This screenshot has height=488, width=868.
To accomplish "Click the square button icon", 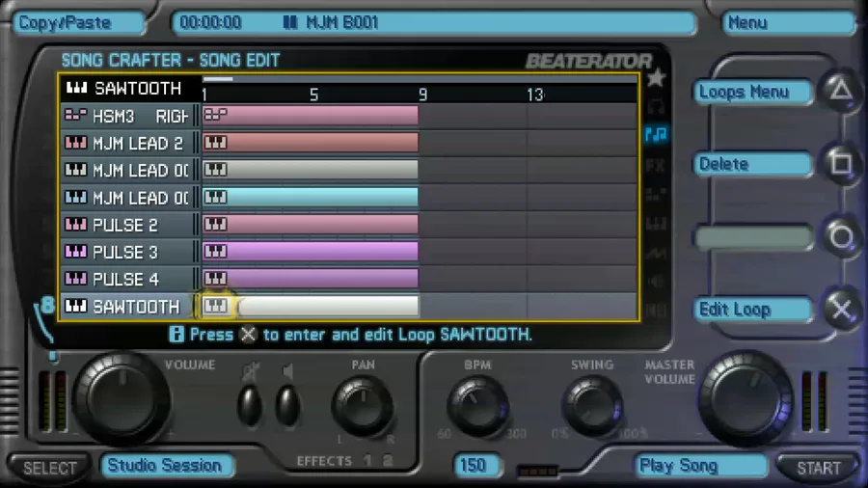I will click(x=841, y=163).
